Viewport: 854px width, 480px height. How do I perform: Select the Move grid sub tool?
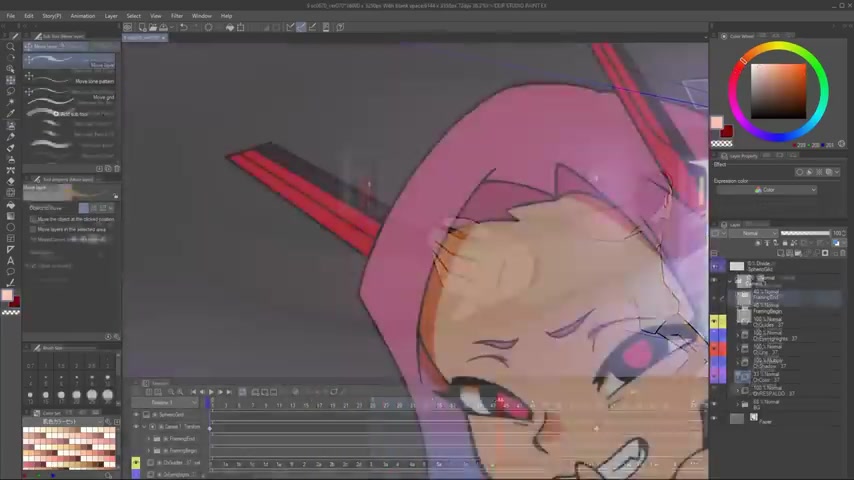tap(70, 97)
